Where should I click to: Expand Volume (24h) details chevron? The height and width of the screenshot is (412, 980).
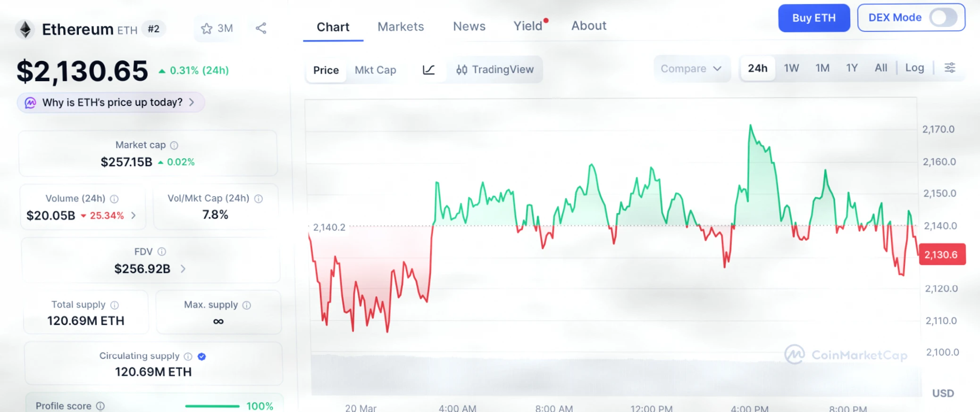134,215
